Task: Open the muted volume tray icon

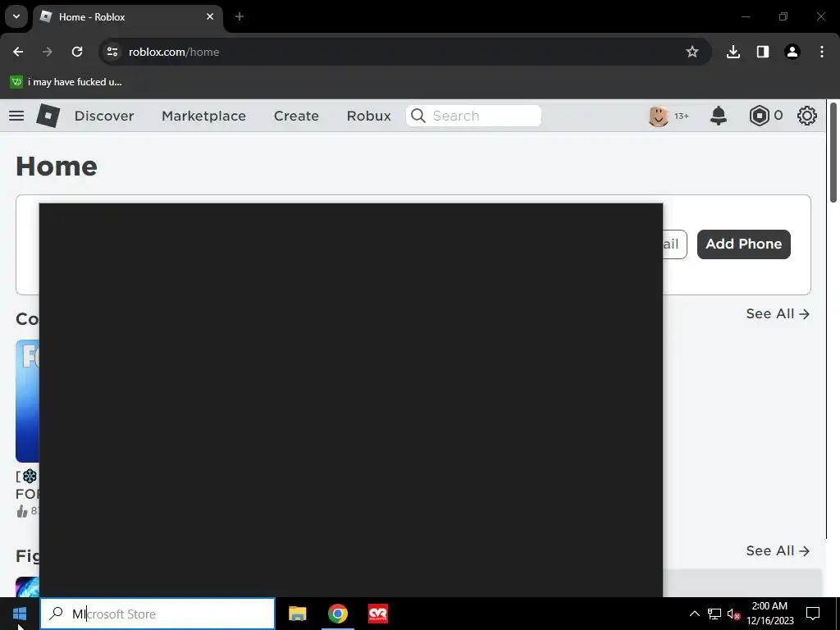Action: 733,614
